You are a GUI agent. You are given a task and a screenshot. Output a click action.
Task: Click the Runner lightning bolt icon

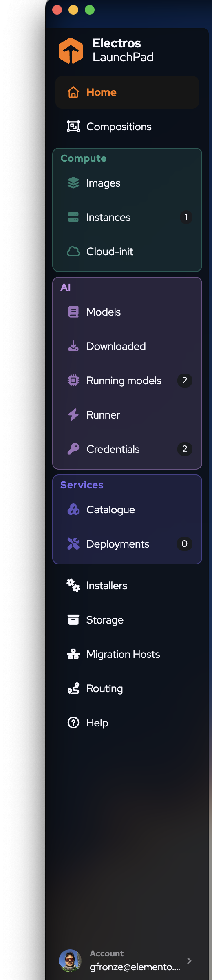click(73, 415)
